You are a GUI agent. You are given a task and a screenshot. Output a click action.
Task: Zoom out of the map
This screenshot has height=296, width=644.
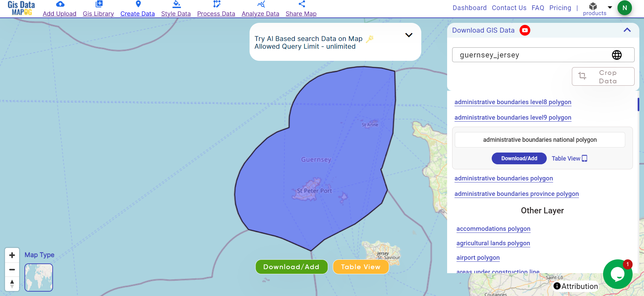pyautogui.click(x=12, y=269)
